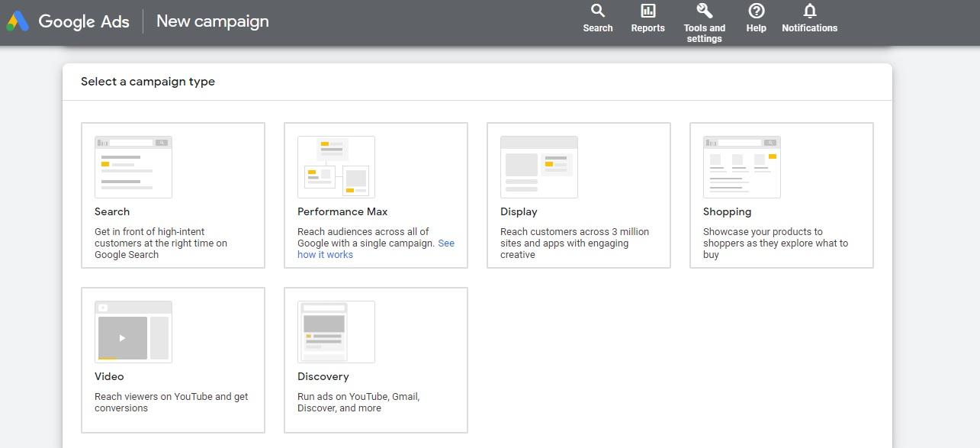Click the Help question mark icon
980x448 pixels.
pos(756,11)
